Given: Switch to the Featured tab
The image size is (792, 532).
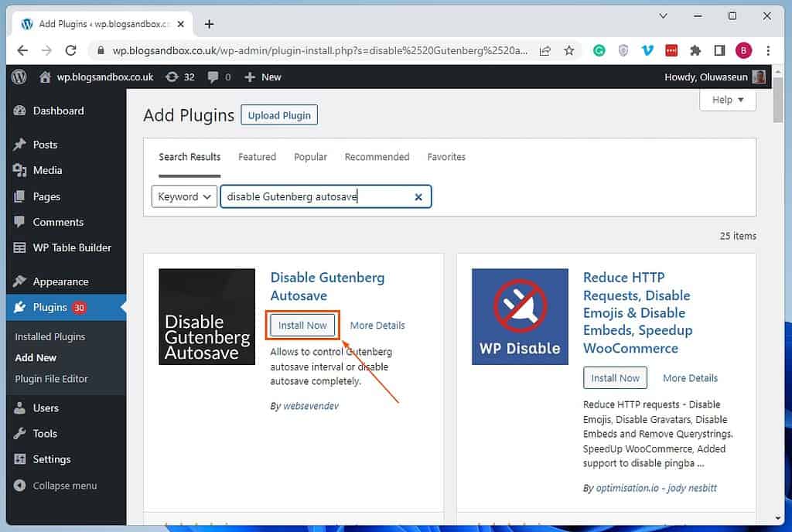Looking at the screenshot, I should [257, 157].
